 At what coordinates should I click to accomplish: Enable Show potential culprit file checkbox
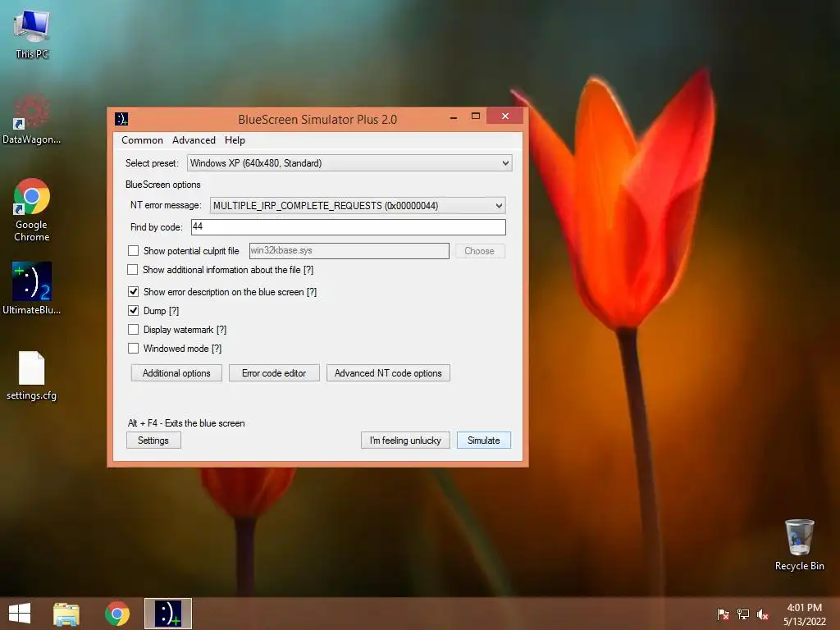click(134, 251)
